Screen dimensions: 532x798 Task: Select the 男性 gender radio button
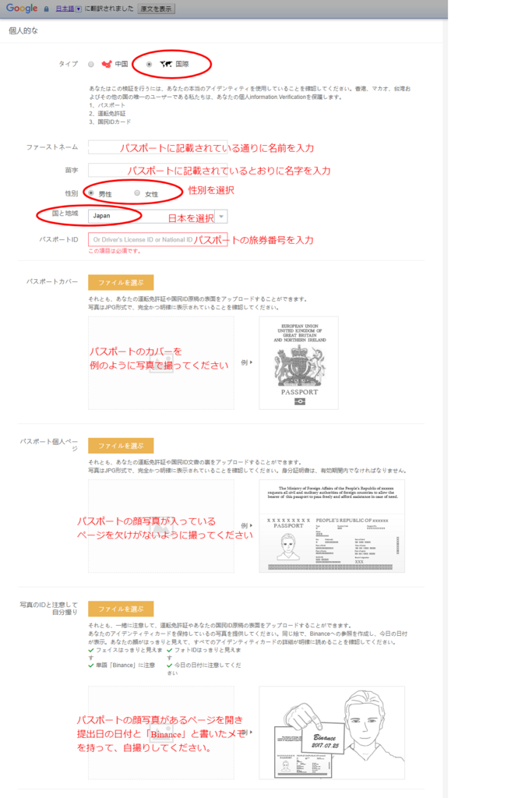coord(92,192)
